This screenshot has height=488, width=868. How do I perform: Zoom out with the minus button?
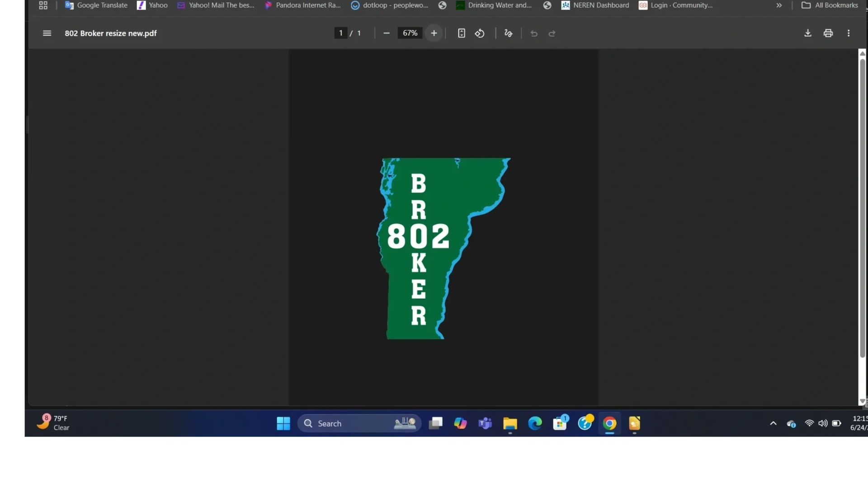(x=387, y=33)
